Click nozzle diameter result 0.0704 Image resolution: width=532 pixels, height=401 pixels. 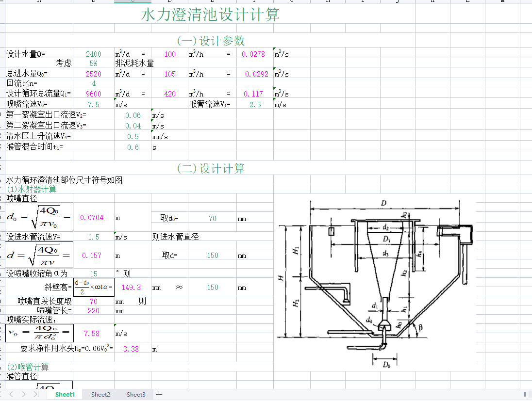tap(92, 218)
